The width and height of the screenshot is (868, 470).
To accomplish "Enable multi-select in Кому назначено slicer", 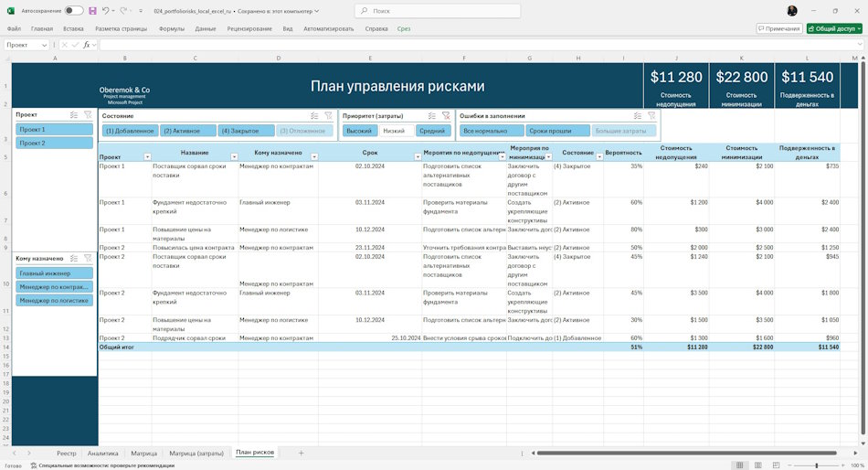I will point(74,258).
